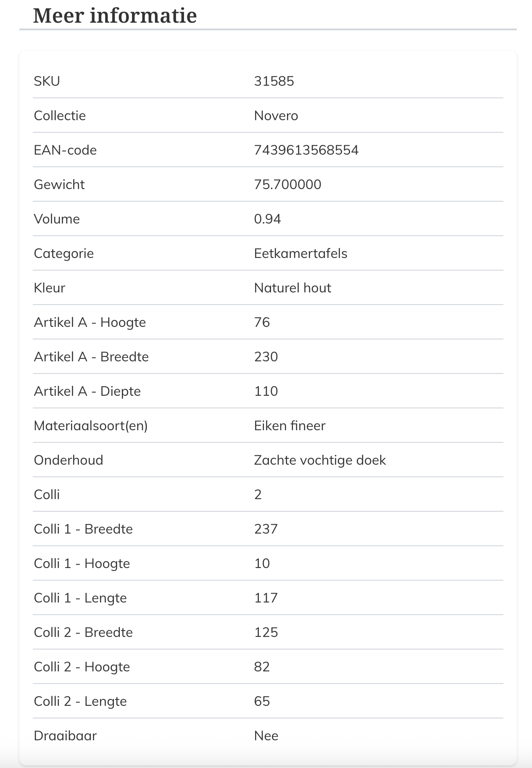532x768 pixels.
Task: Click the Volume value 0.94
Action: pos(267,219)
